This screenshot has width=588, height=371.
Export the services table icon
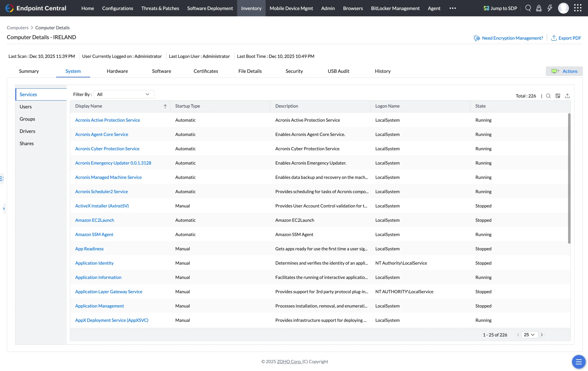567,96
